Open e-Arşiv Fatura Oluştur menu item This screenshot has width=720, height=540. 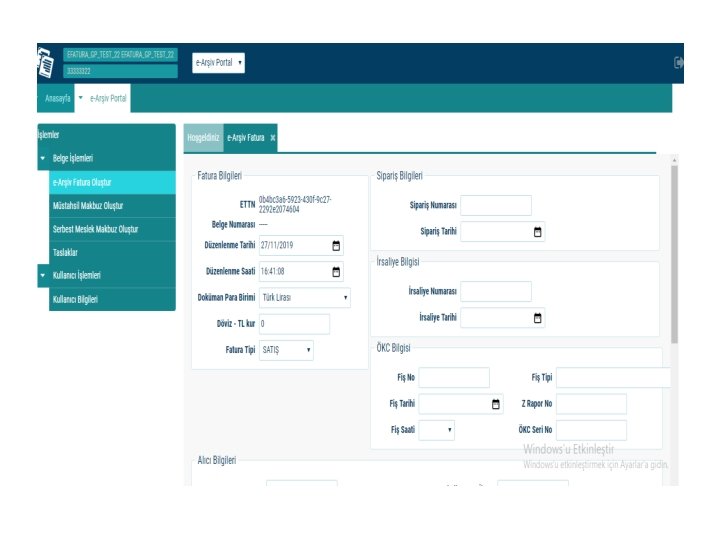point(112,182)
